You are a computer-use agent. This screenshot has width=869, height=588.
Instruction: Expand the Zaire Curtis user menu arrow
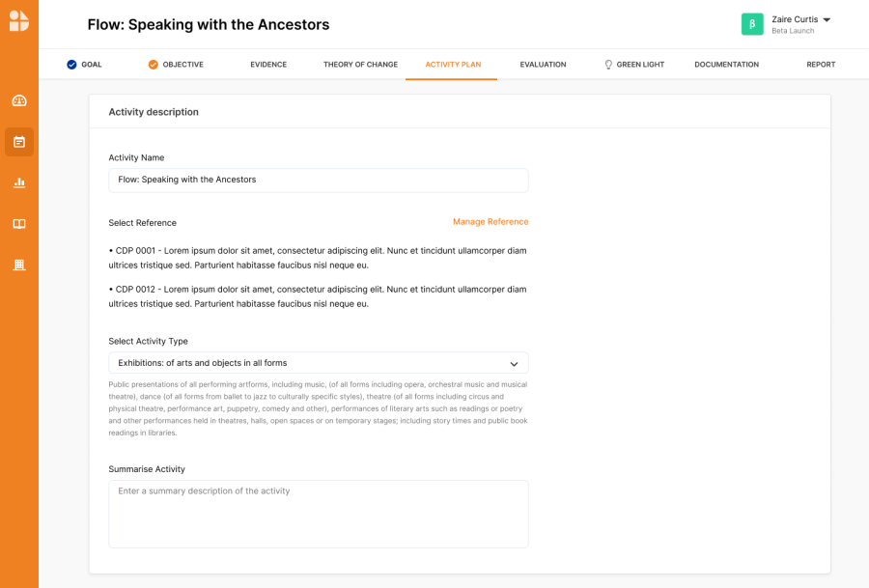click(827, 19)
